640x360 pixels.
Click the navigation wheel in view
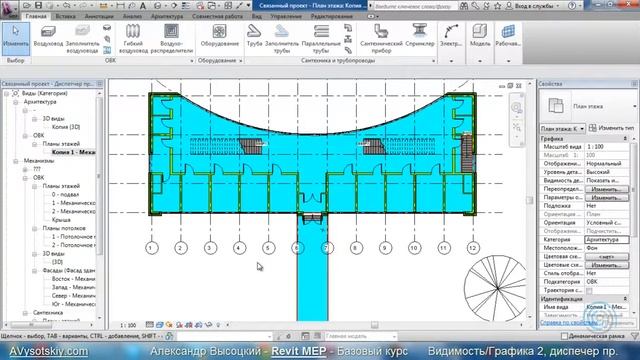[517, 108]
